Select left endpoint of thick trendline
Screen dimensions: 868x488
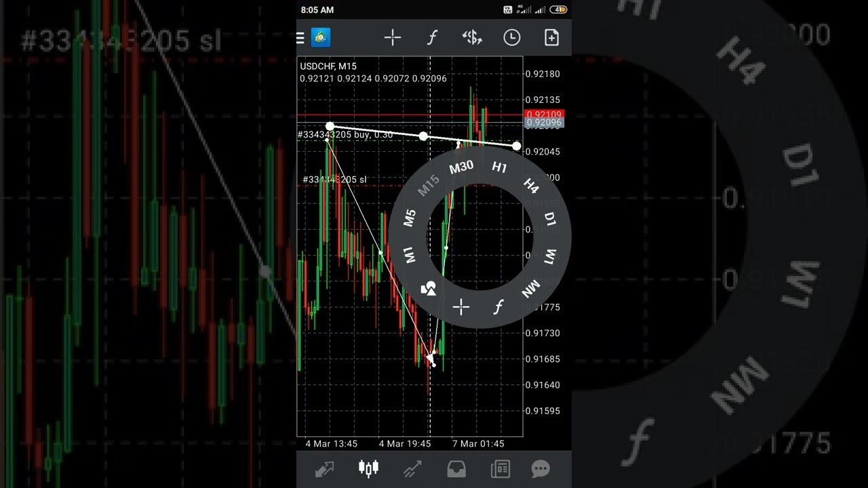[x=330, y=126]
